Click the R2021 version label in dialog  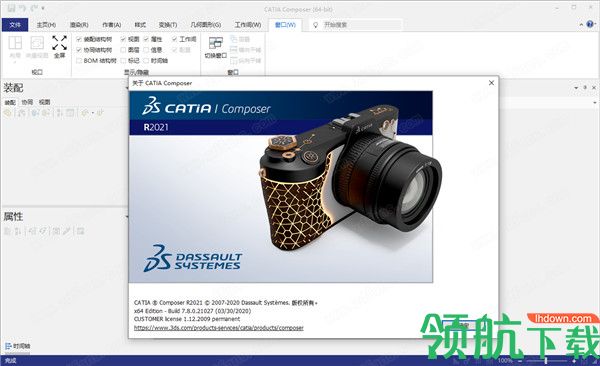pyautogui.click(x=156, y=127)
